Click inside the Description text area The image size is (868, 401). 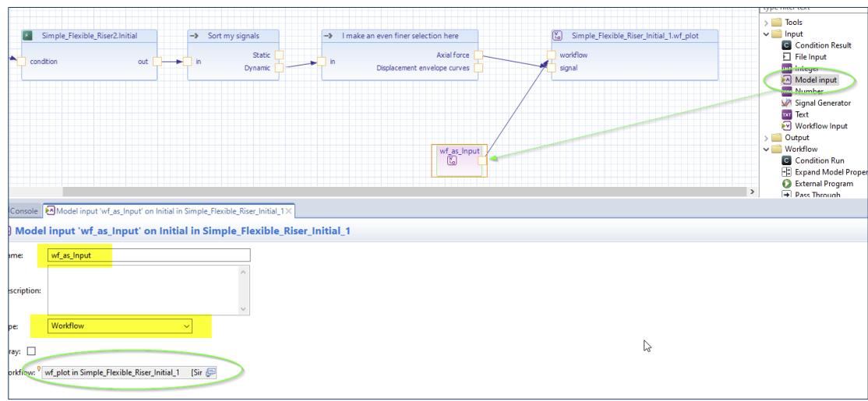[x=143, y=290]
